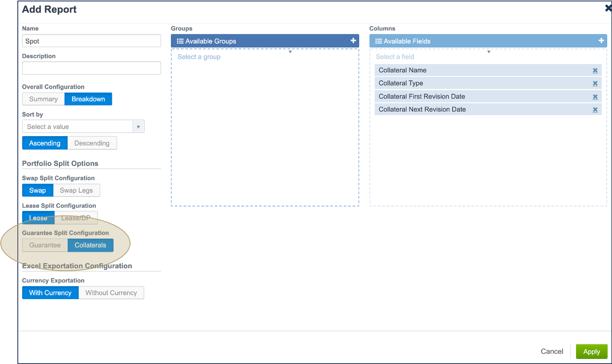Click the Description input field
The image size is (612, 364).
(x=91, y=68)
